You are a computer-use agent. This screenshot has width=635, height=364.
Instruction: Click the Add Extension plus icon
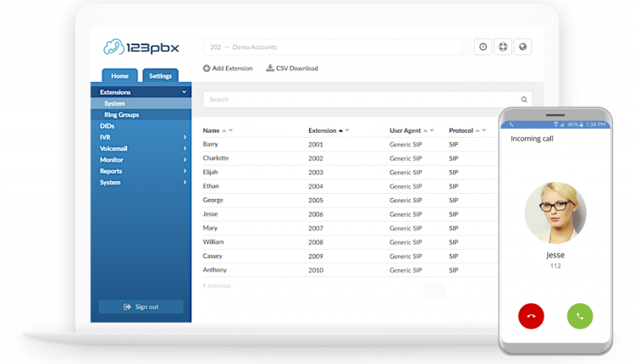[207, 69]
